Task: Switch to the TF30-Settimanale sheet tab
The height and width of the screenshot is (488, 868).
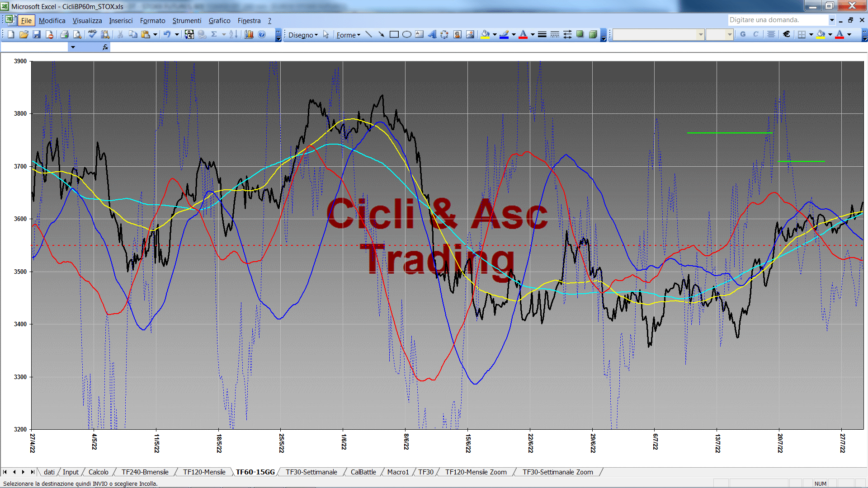Action: [x=311, y=472]
